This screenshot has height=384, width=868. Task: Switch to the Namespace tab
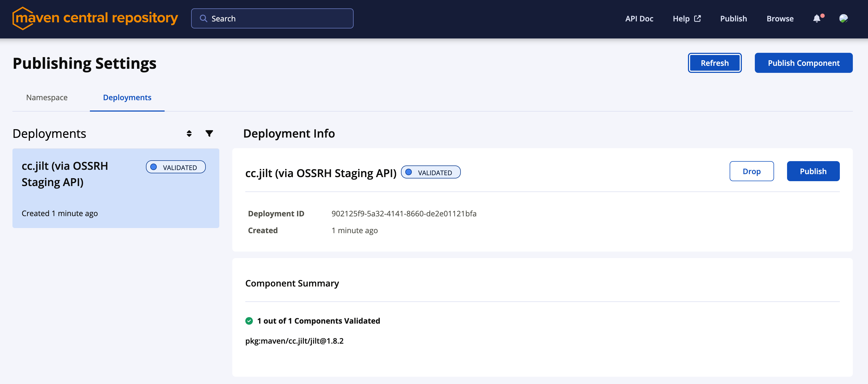point(47,97)
